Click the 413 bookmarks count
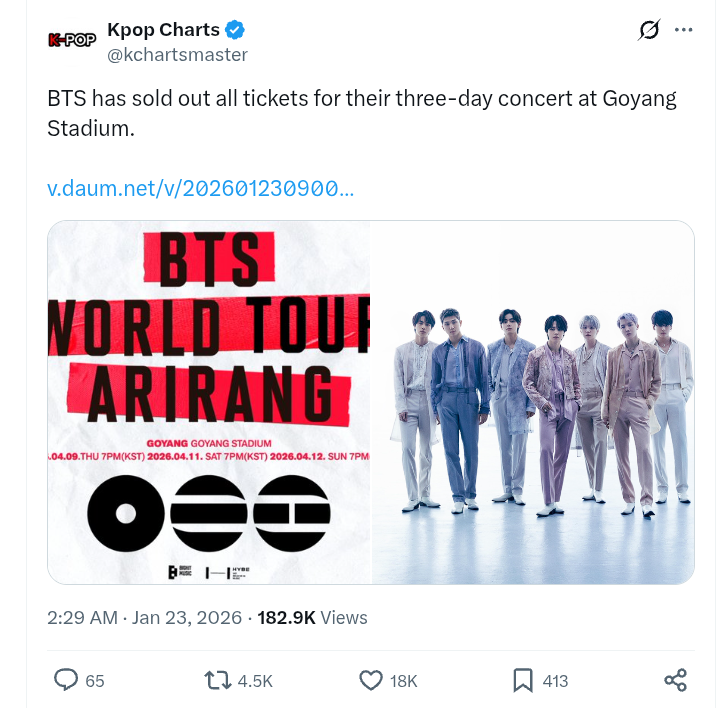This screenshot has width=716, height=708. pyautogui.click(x=555, y=682)
